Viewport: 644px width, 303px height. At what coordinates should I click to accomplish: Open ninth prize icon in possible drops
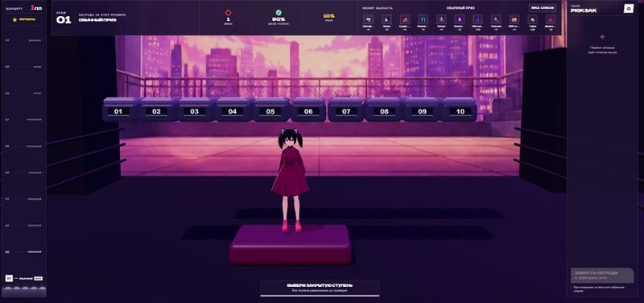[x=514, y=19]
